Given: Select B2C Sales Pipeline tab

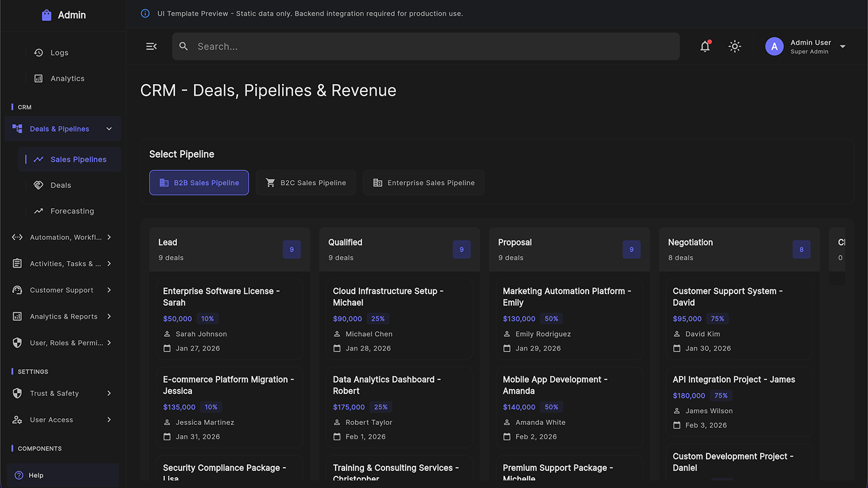Looking at the screenshot, I should [x=306, y=182].
